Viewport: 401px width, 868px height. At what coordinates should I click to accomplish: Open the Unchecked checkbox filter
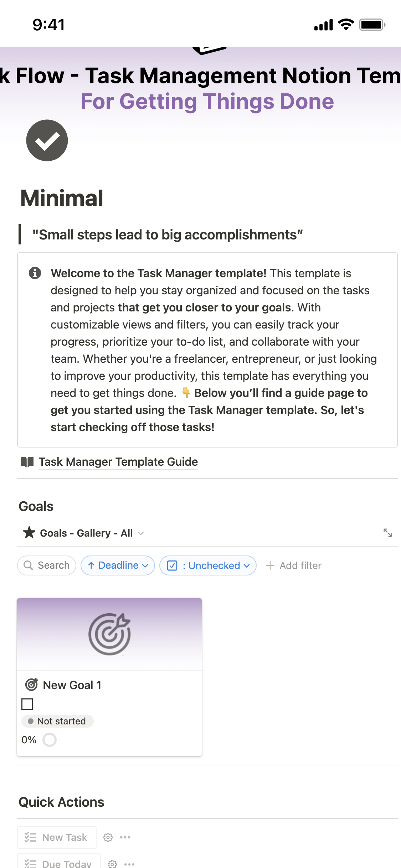tap(208, 565)
